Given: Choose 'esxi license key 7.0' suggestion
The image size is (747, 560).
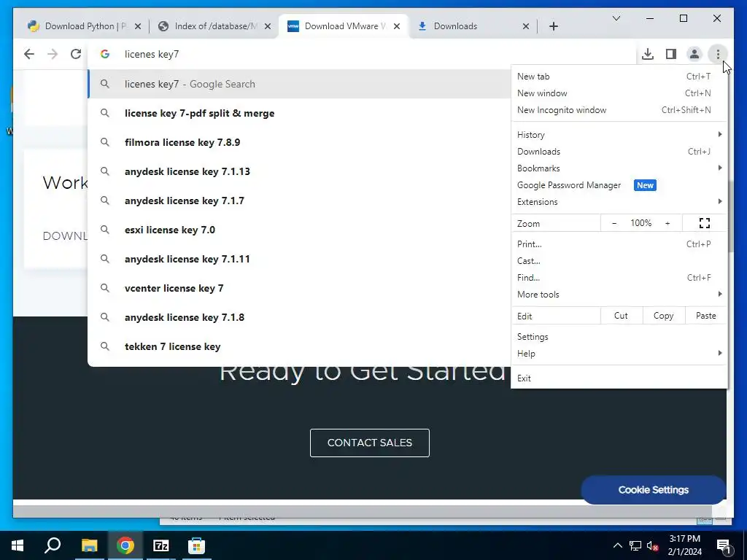Looking at the screenshot, I should (299, 230).
